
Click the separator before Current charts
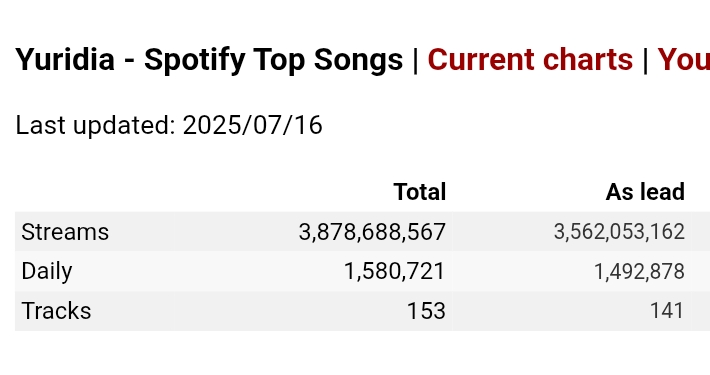click(x=415, y=60)
